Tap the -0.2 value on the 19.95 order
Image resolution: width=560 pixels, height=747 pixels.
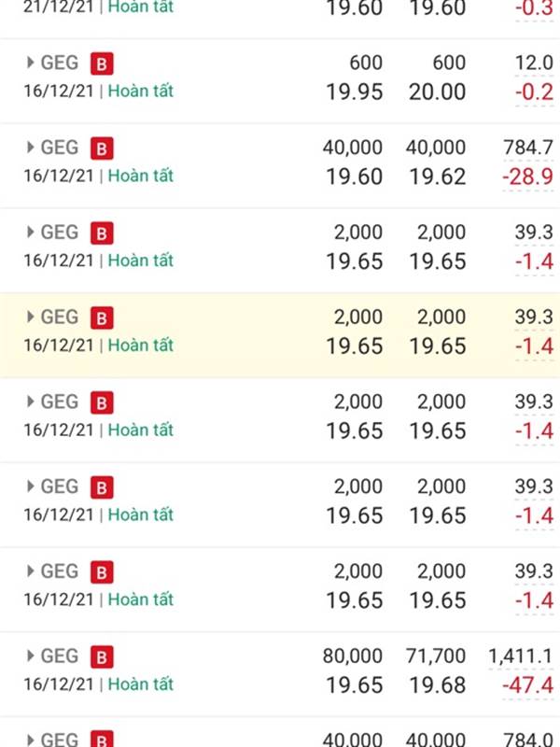coord(534,92)
